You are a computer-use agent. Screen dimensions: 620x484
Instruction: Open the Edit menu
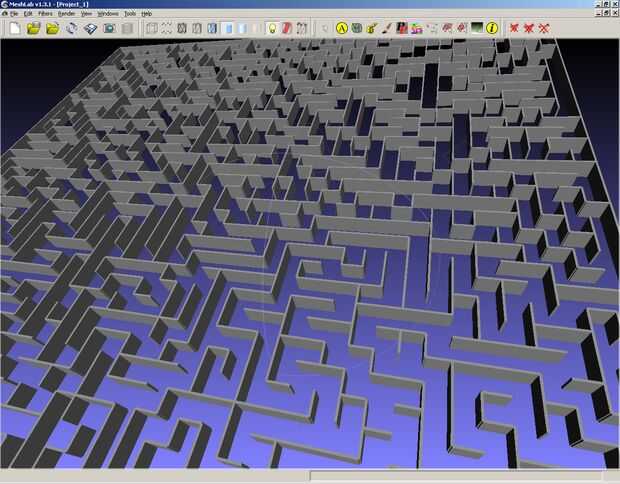tap(28, 13)
